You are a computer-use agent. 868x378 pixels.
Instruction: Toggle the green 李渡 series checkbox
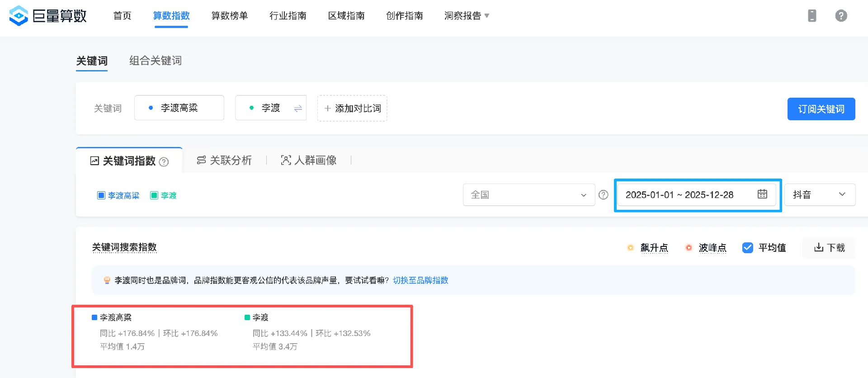pyautogui.click(x=154, y=195)
